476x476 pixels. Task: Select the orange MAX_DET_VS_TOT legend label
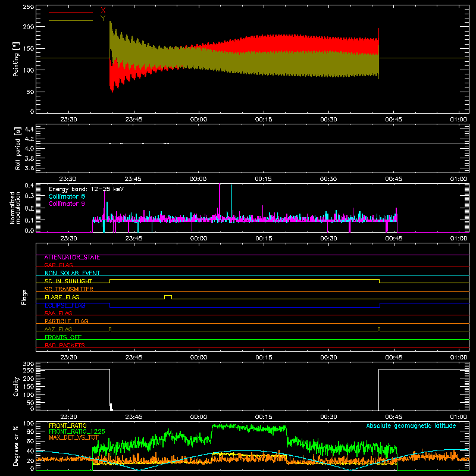[74, 437]
